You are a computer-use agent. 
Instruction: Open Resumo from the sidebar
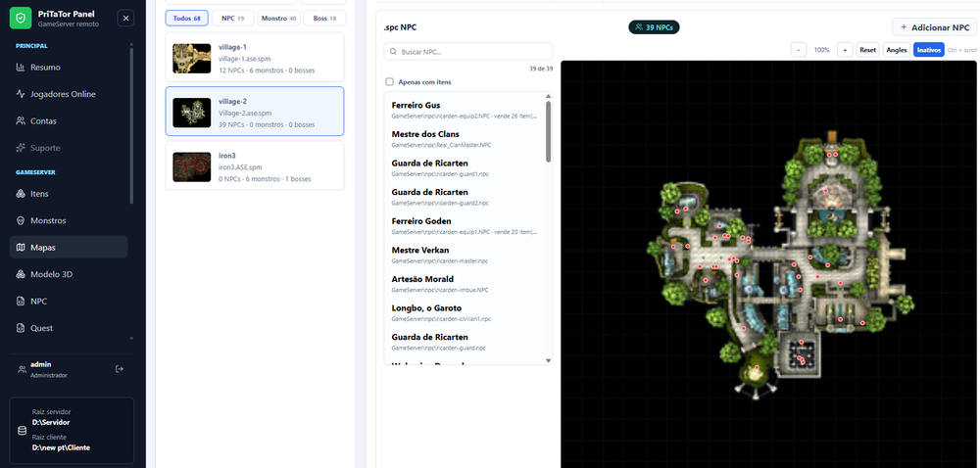pos(69,68)
